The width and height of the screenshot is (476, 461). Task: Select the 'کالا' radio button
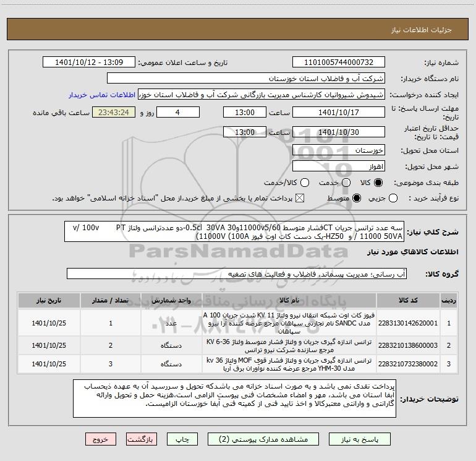click(x=378, y=183)
